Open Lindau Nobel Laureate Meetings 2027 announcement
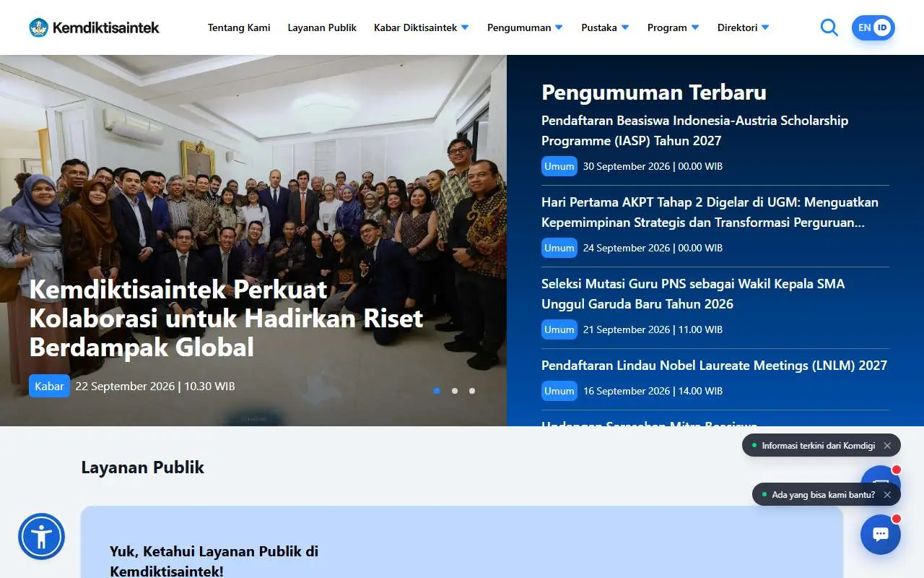 pos(714,366)
